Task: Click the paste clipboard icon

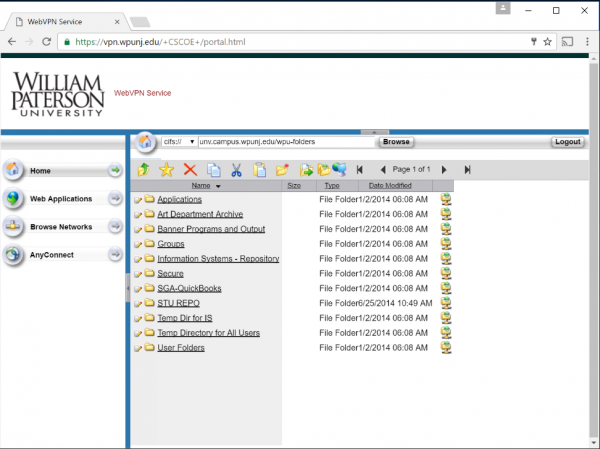Action: coord(260,170)
